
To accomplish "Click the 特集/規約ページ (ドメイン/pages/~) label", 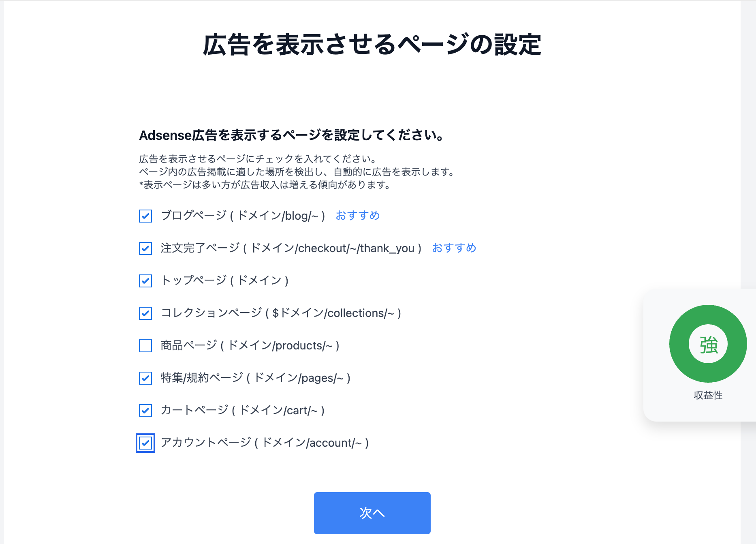I will pos(255,378).
